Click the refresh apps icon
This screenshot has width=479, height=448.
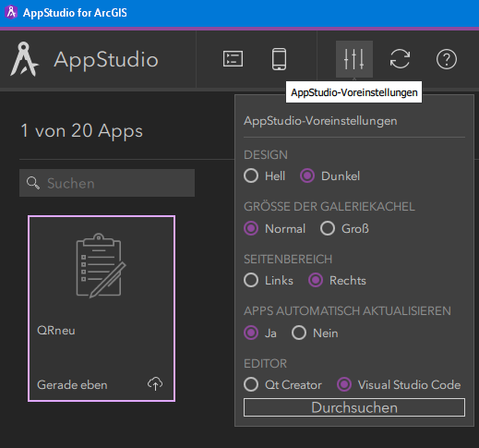click(x=400, y=59)
